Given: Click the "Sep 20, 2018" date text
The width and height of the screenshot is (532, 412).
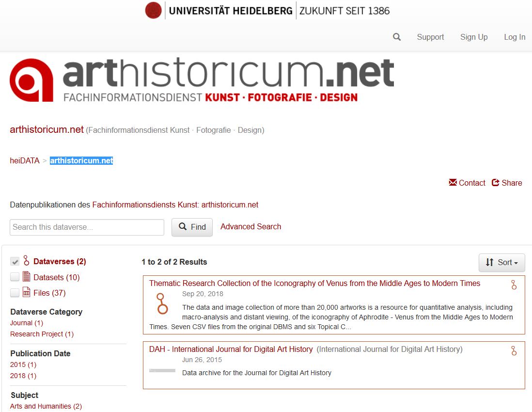Looking at the screenshot, I should [x=203, y=294].
